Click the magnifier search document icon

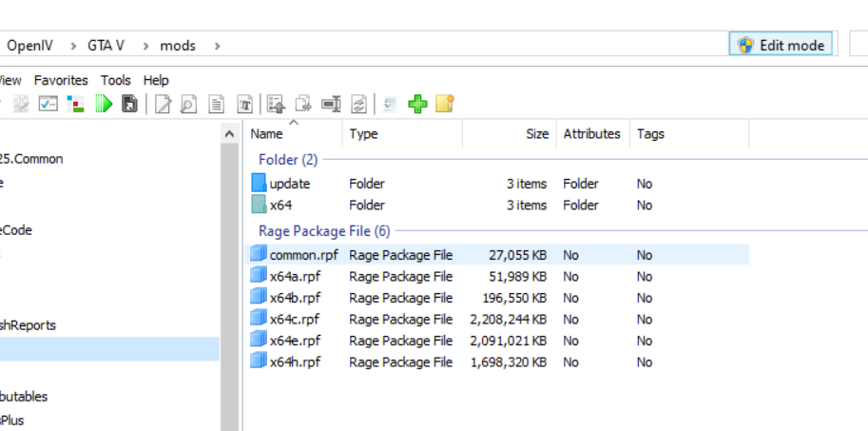[x=189, y=105]
